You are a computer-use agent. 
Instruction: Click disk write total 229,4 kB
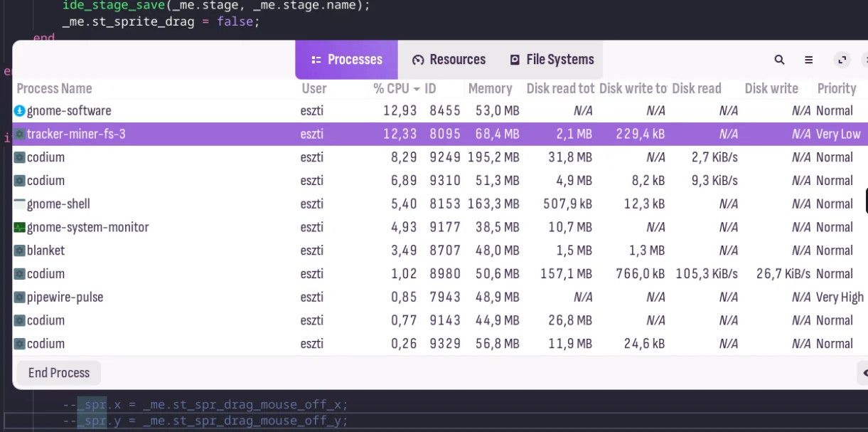tap(641, 134)
